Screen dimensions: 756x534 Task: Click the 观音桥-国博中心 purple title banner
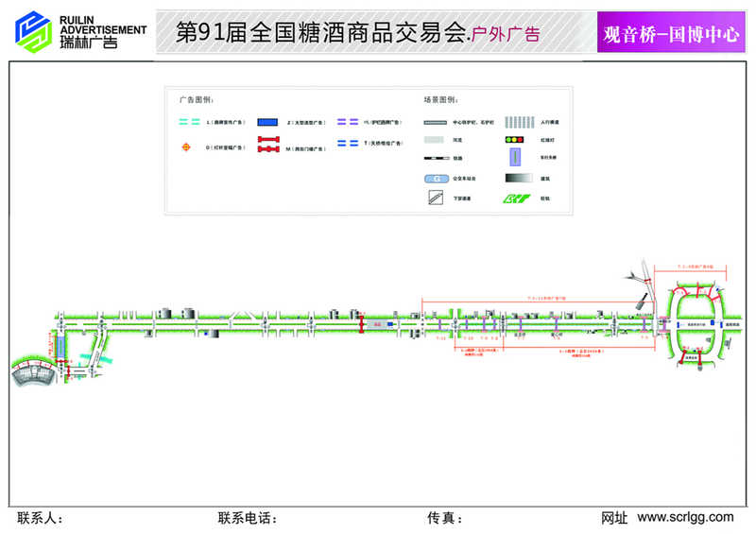coord(670,34)
